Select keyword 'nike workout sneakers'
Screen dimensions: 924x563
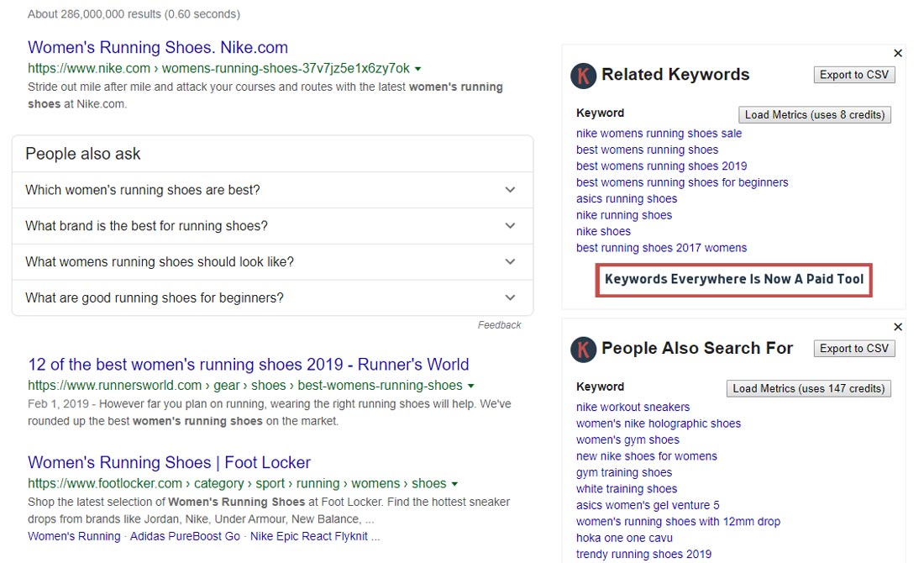coord(633,408)
